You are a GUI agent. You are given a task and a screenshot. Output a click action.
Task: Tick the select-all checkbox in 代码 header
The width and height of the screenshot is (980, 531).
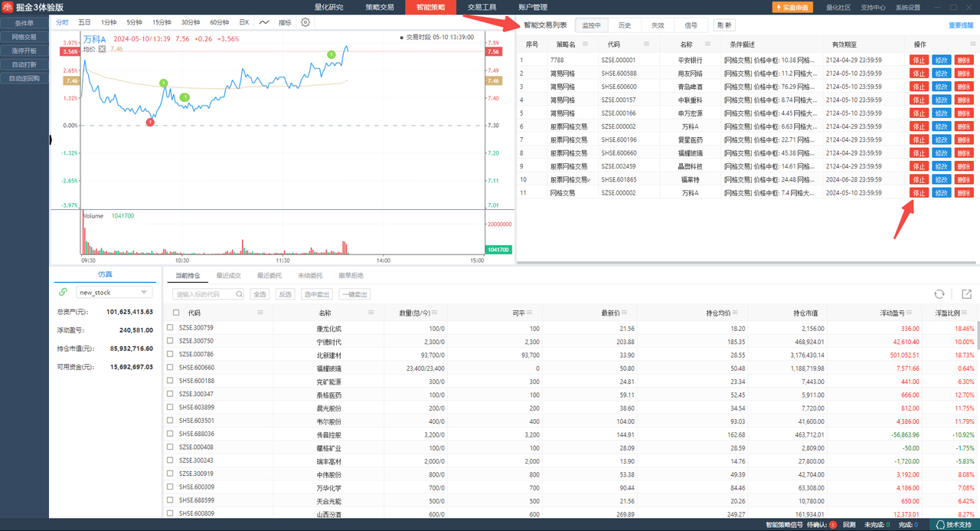click(176, 313)
